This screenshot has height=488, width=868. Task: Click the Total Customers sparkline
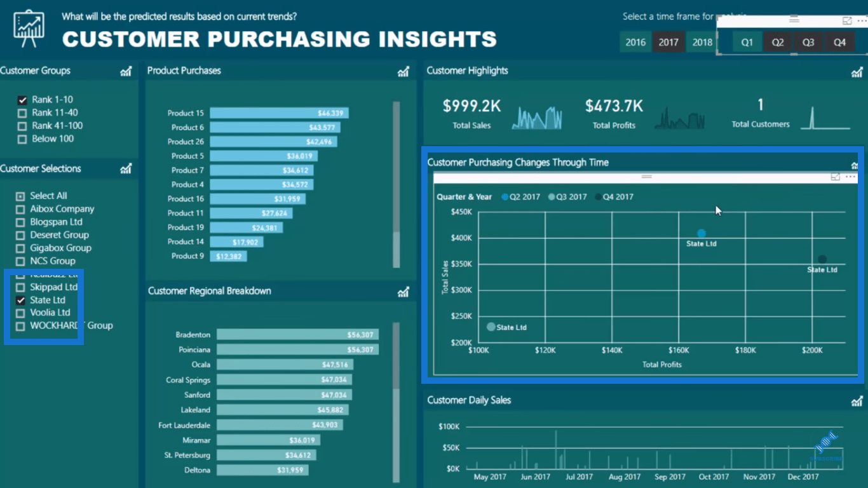[x=825, y=118]
